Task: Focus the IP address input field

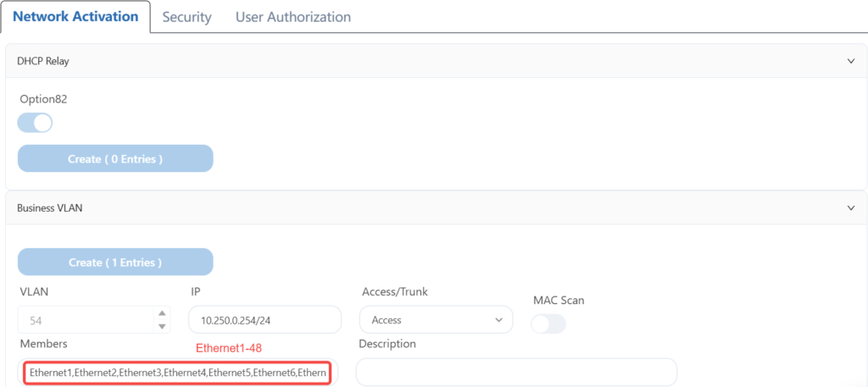Action: [x=264, y=320]
